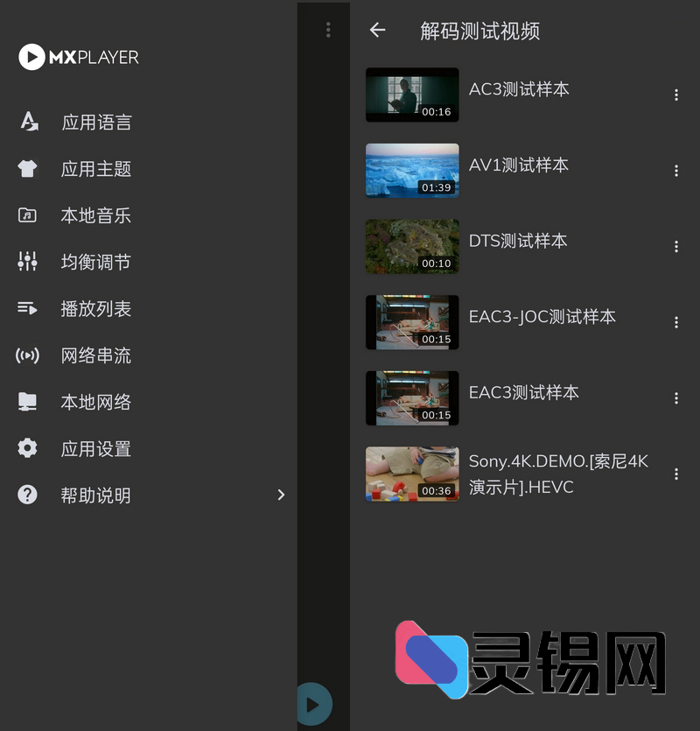The image size is (700, 731).
Task: Open overflow menu for EAC3-JOC测试样本
Action: [x=675, y=322]
